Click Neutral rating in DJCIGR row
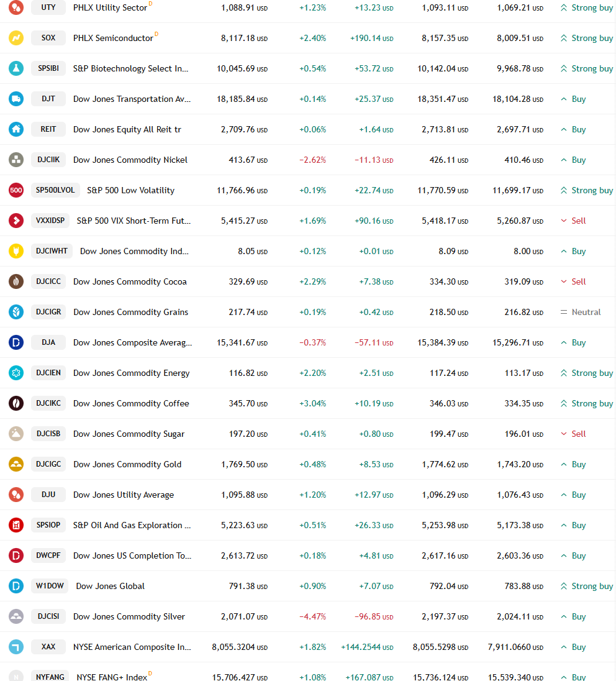This screenshot has width=616, height=681. coord(581,312)
